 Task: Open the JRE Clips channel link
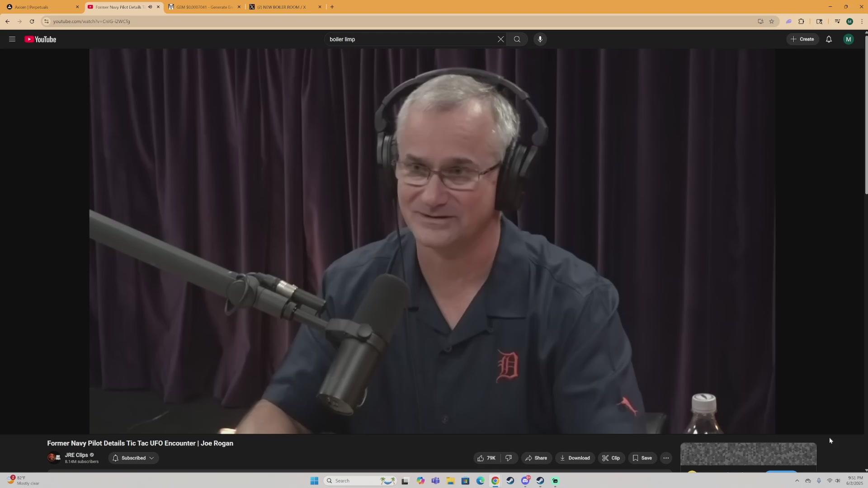[x=76, y=455]
